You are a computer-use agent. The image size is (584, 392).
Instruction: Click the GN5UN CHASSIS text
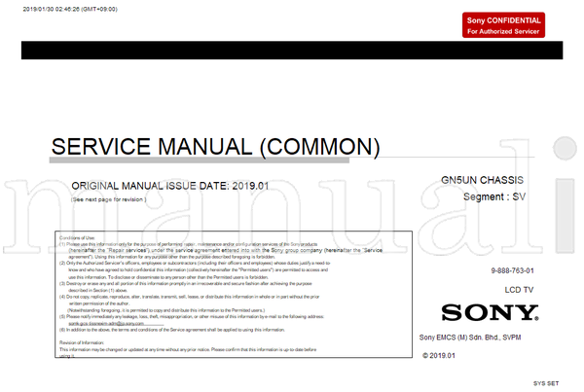[483, 182]
